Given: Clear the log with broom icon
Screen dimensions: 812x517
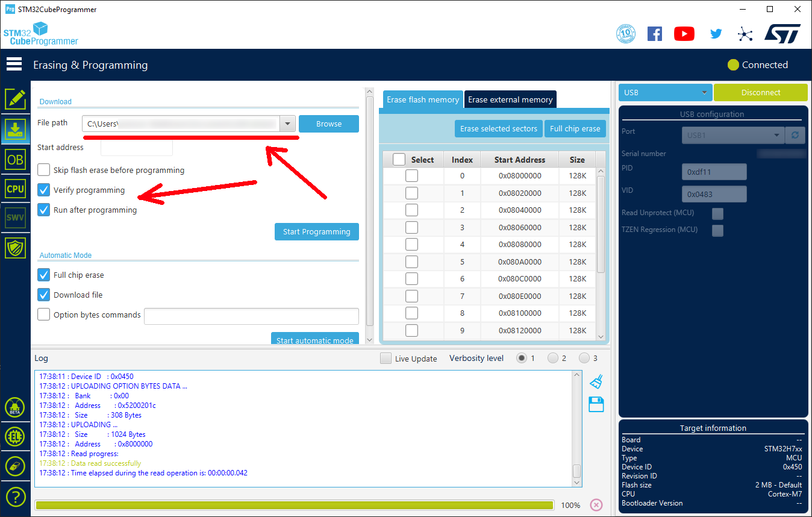Looking at the screenshot, I should tap(596, 381).
